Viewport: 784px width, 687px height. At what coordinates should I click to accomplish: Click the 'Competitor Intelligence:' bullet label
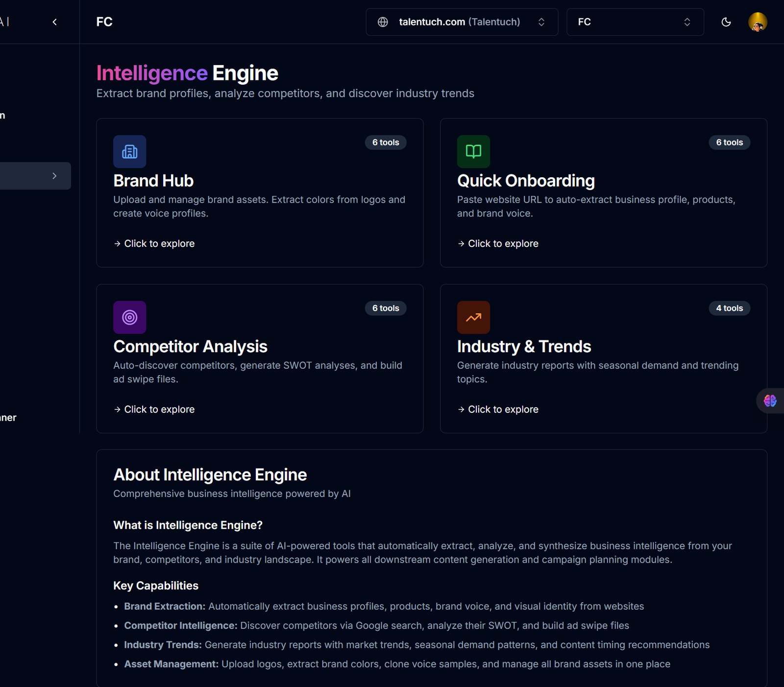[x=180, y=626]
